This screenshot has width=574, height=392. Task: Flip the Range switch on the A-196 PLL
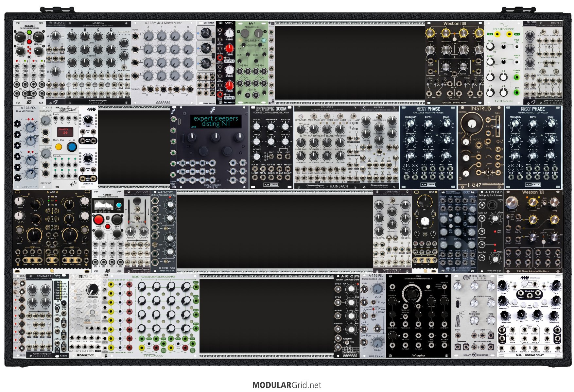373,303
